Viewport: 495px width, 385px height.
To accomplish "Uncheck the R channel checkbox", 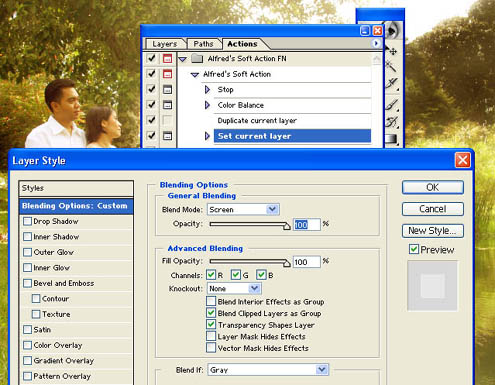I will click(x=211, y=275).
